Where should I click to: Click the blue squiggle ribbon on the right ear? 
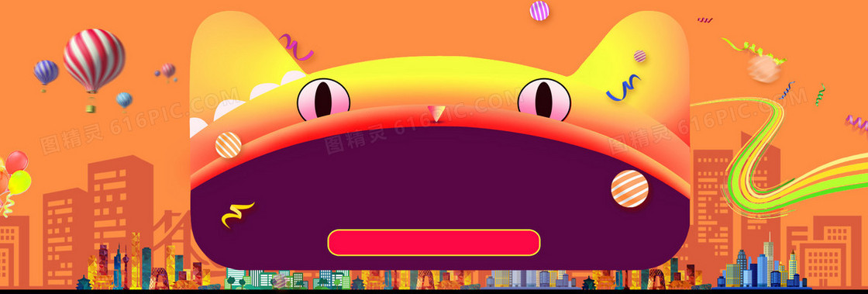click(x=623, y=88)
